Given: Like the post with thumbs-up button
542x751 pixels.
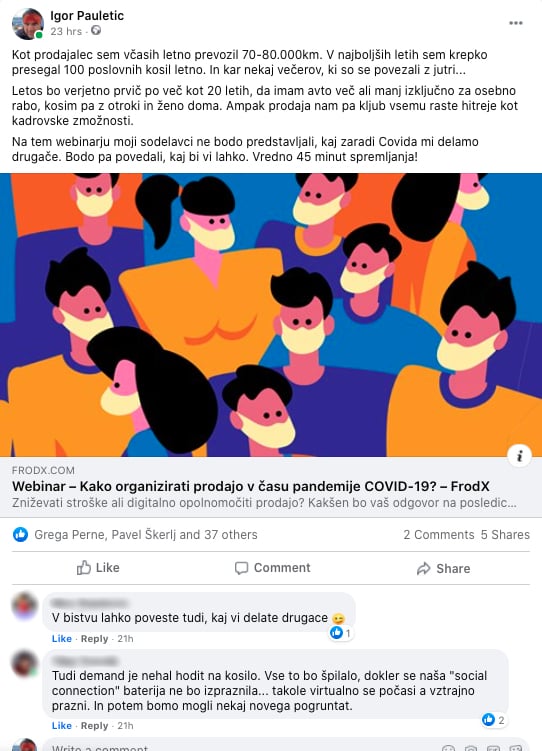Looking at the screenshot, I should [x=98, y=568].
